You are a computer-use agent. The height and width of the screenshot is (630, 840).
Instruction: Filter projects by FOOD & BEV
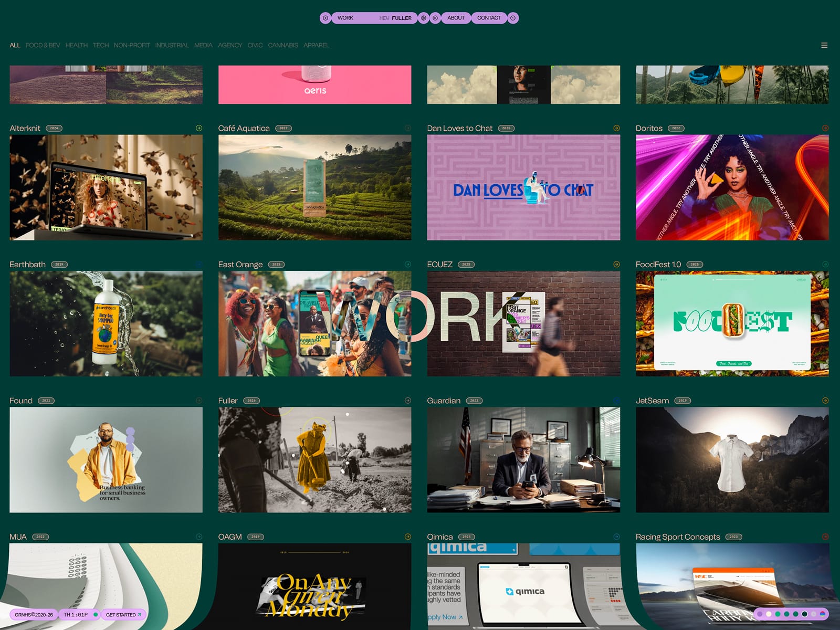[43, 45]
